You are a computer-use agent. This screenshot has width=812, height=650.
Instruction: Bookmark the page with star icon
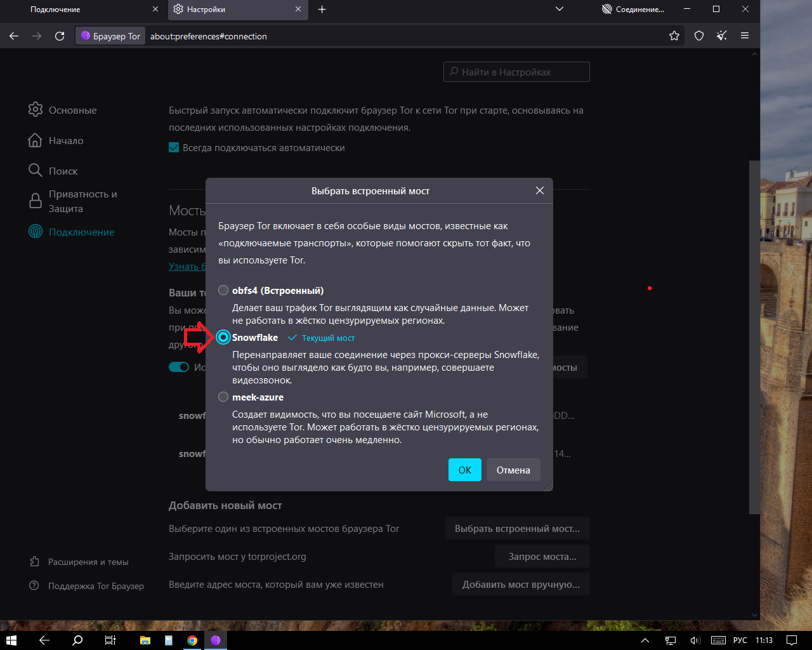(674, 36)
